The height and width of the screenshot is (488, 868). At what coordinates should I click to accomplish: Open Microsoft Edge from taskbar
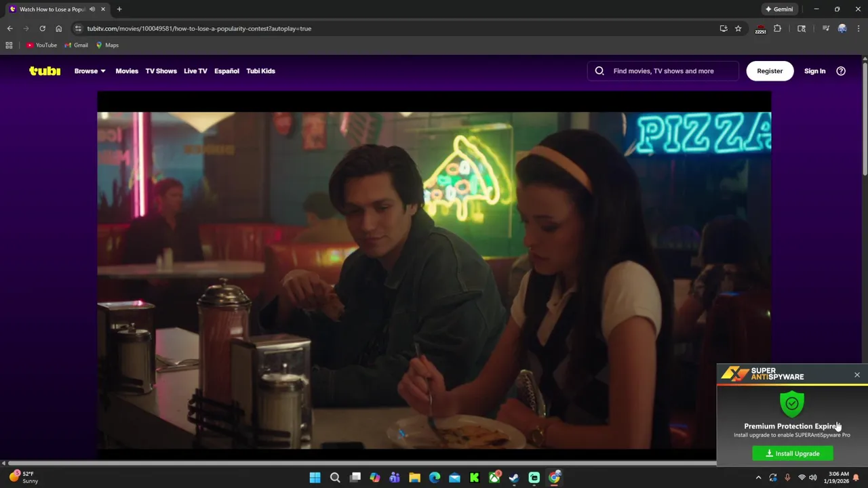click(x=435, y=478)
